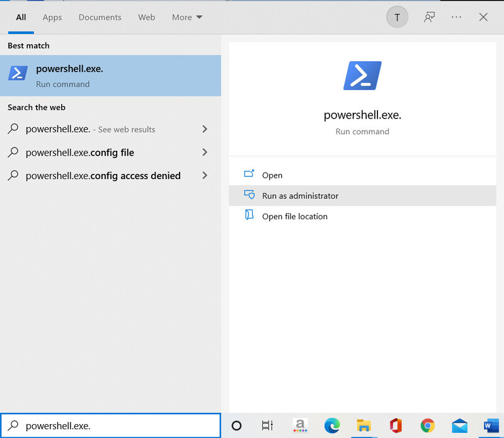504x438 pixels.
Task: Click the Open action's window icon
Action: (x=249, y=174)
